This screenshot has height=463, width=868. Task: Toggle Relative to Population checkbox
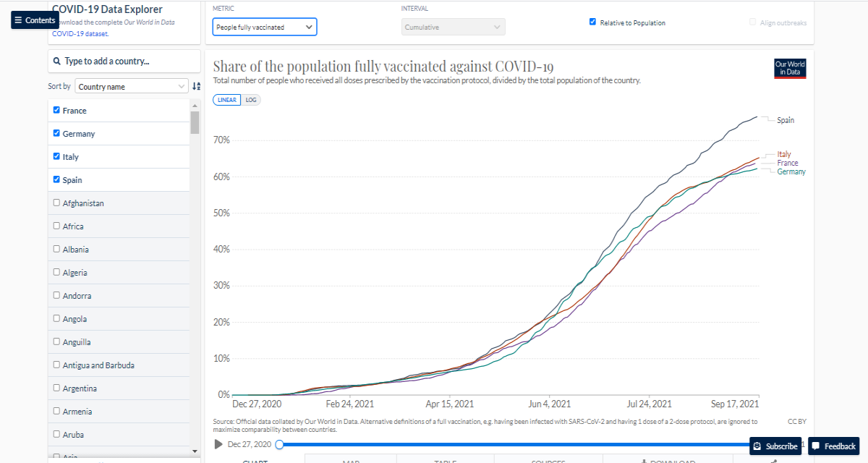(593, 22)
